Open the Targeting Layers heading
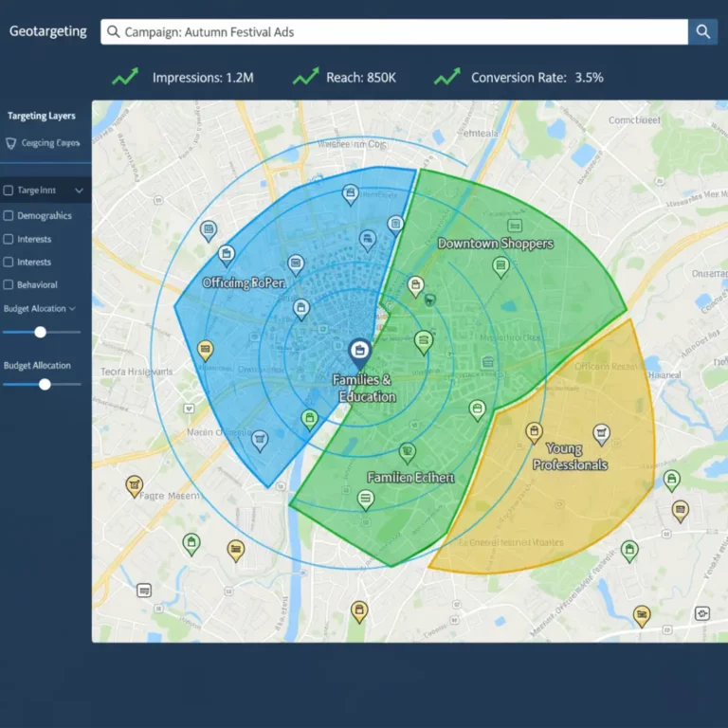This screenshot has width=728, height=728. tap(42, 116)
